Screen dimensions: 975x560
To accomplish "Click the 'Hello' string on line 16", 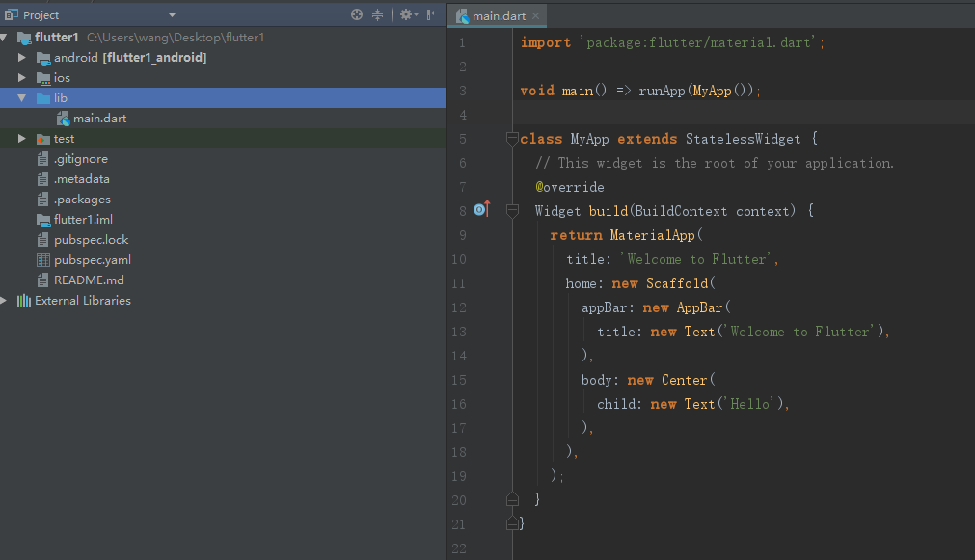I will pos(750,404).
